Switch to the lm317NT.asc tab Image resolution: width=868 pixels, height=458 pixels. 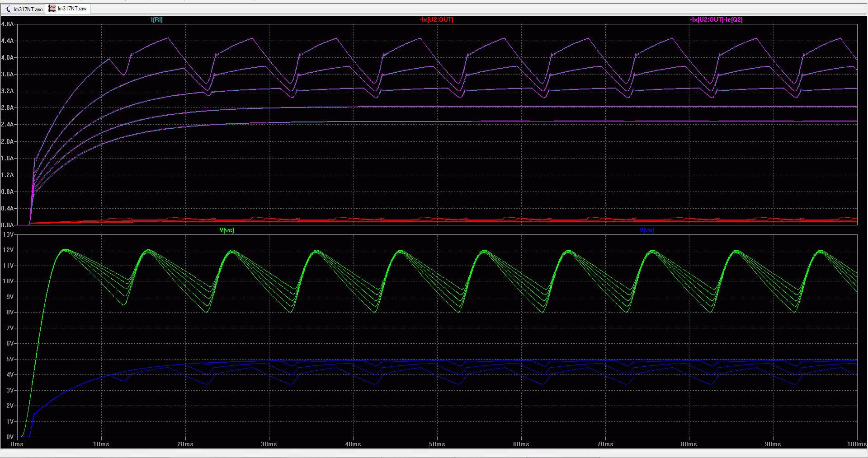28,9
